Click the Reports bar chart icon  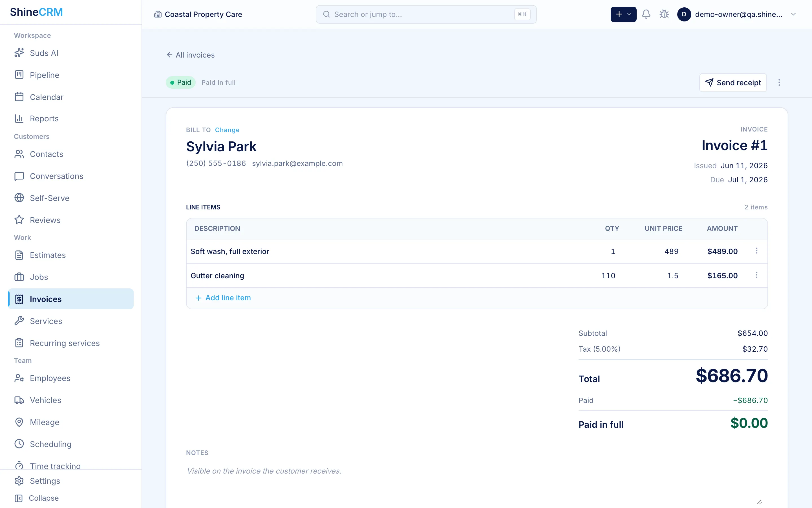[x=19, y=118]
